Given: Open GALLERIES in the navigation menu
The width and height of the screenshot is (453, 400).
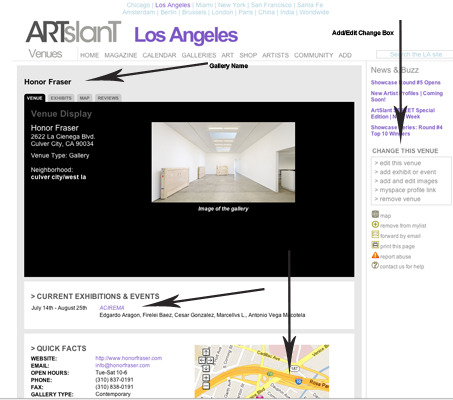Looking at the screenshot, I should 199,55.
